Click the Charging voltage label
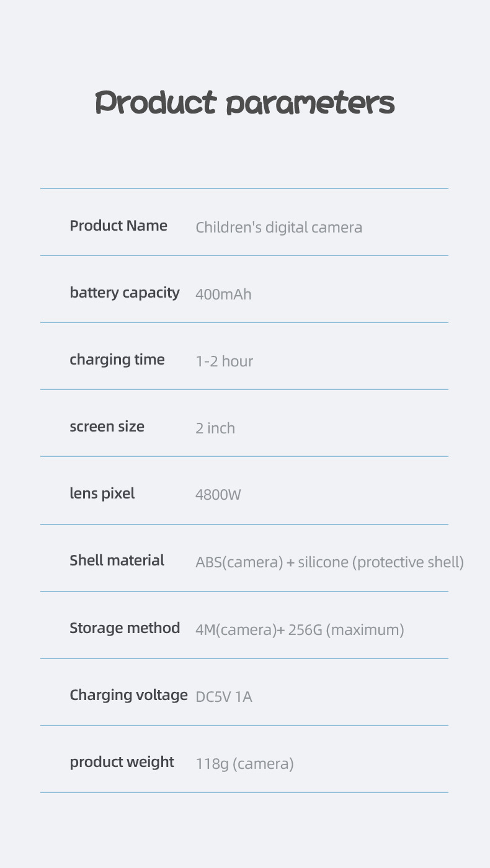Viewport: 490px width, 868px height. point(128,695)
